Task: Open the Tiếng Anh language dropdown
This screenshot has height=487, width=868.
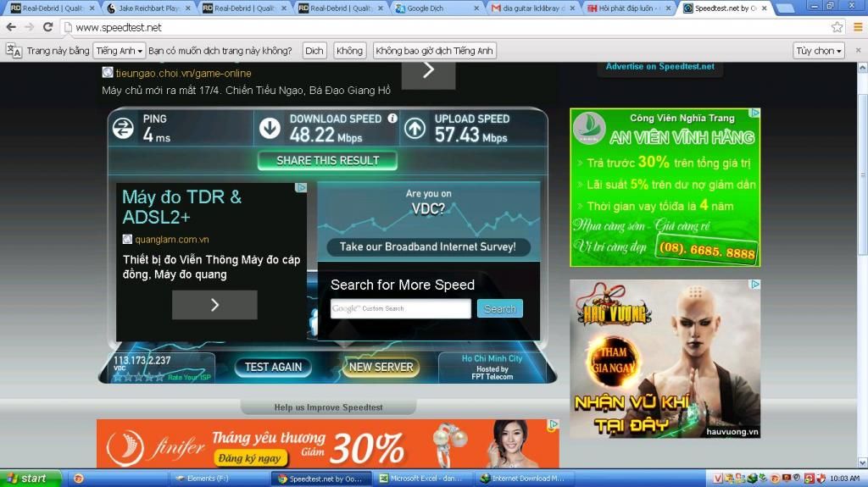Action: (119, 51)
